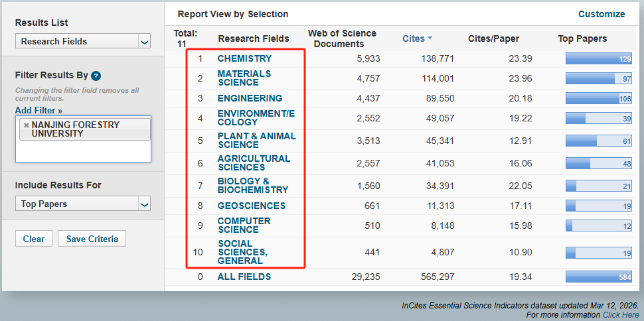
Task: Open the CHEMISTRY research field
Action: pos(244,58)
